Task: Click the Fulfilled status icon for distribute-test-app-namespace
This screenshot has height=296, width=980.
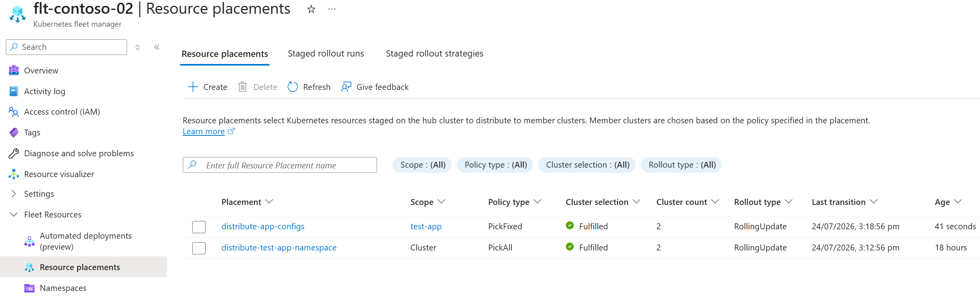Action: 570,247
